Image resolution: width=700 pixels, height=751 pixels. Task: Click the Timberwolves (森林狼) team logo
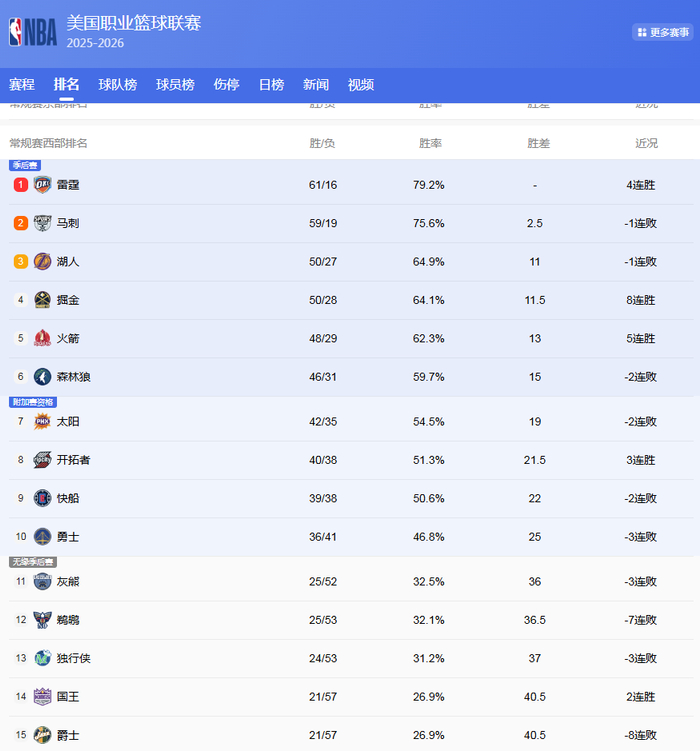(42, 376)
